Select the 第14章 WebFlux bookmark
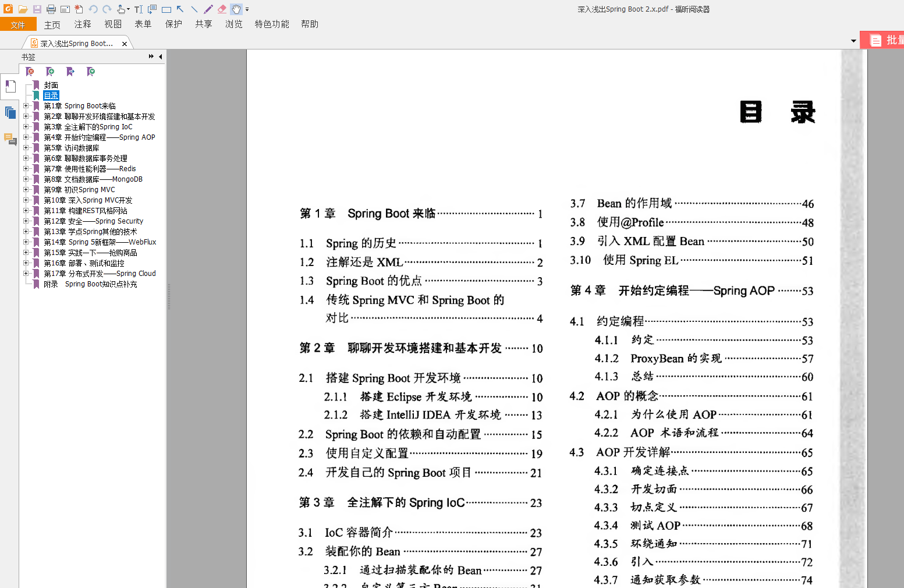Viewport: 904px width, 588px height. click(100, 242)
